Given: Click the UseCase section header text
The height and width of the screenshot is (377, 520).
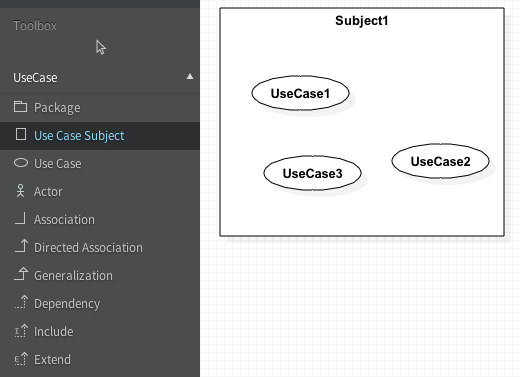Looking at the screenshot, I should click(35, 78).
